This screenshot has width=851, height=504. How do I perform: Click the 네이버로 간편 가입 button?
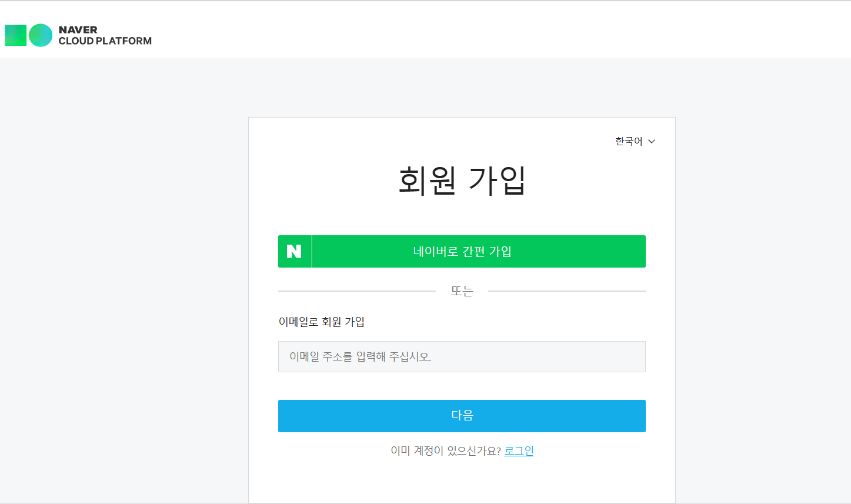coord(462,251)
